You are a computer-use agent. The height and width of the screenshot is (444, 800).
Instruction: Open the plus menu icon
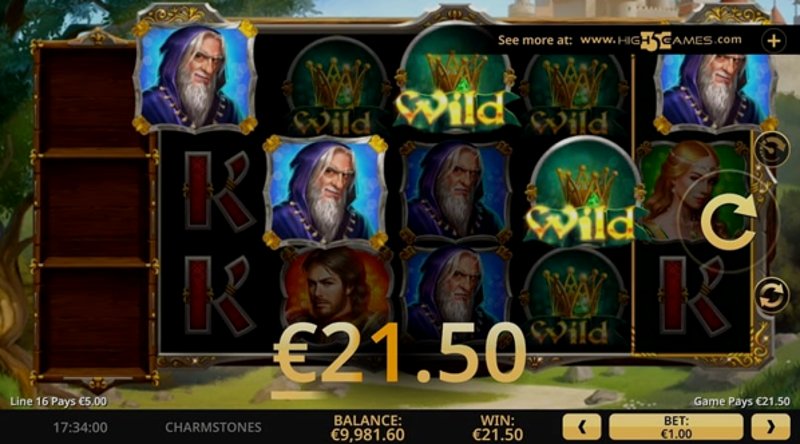[773, 41]
